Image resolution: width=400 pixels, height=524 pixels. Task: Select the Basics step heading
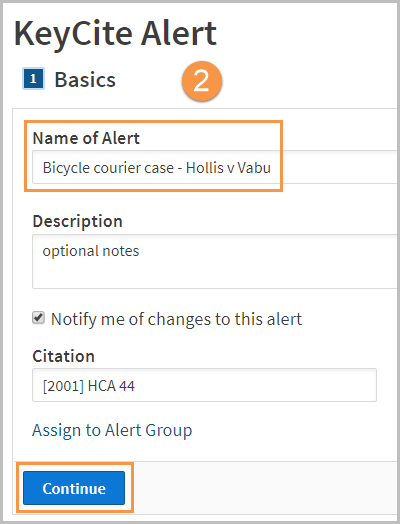[85, 80]
